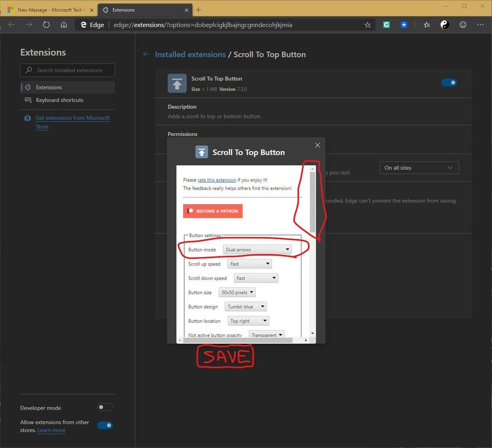The height and width of the screenshot is (448, 492).
Task: Click the options vertical scrollbar thumb
Action: tap(313, 202)
